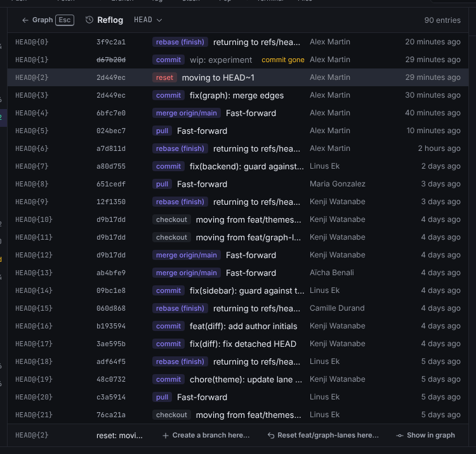Click rebase (finish) badge on HEAD@{9}

click(x=180, y=202)
